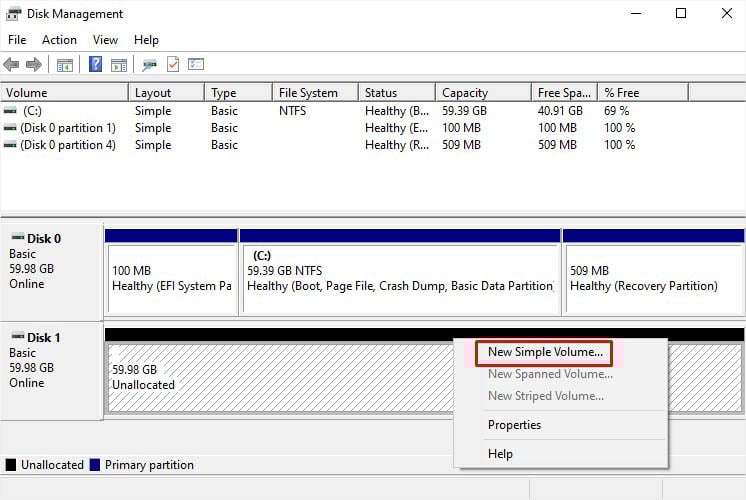The image size is (746, 500).
Task: Sort by the % Free column header
Action: pos(643,93)
